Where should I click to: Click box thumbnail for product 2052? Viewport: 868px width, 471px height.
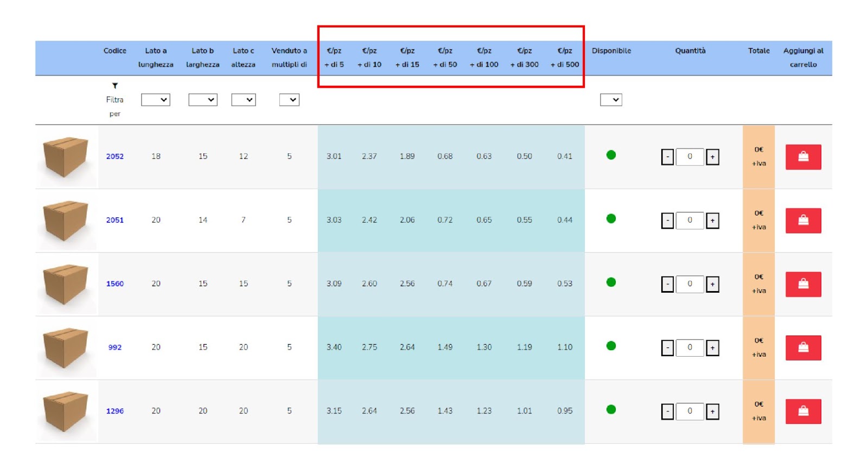[66, 157]
